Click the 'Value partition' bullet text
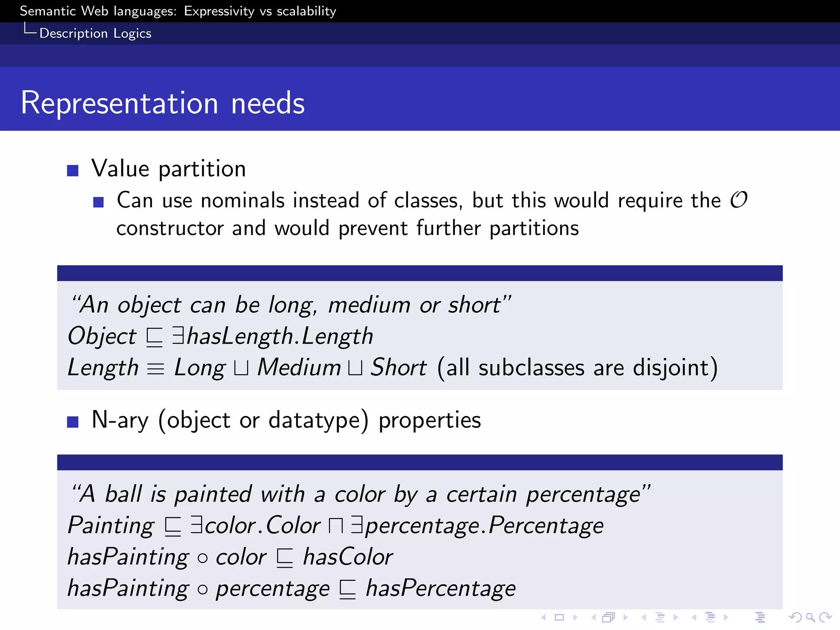This screenshot has height=630, width=840. point(169,169)
